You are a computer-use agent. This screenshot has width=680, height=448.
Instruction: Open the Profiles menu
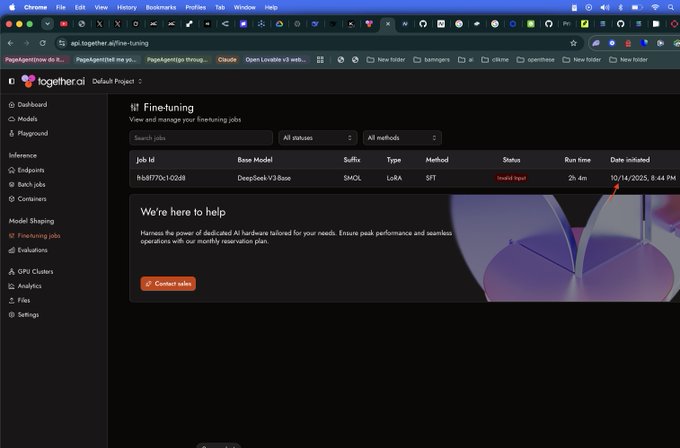click(x=196, y=7)
